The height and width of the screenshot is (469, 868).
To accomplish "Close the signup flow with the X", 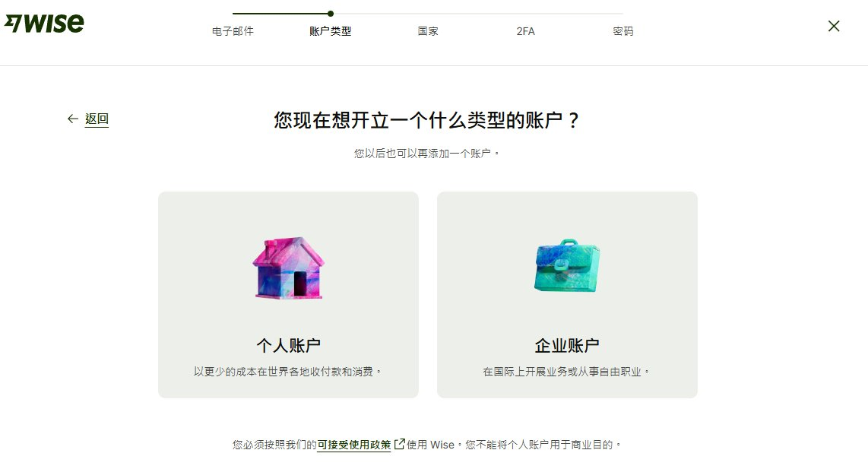I will pos(834,26).
